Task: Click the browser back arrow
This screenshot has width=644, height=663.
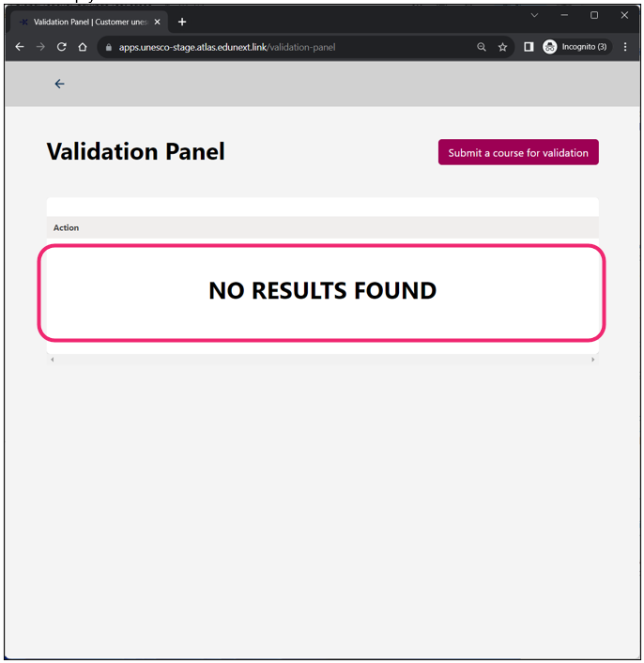Action: [20, 47]
